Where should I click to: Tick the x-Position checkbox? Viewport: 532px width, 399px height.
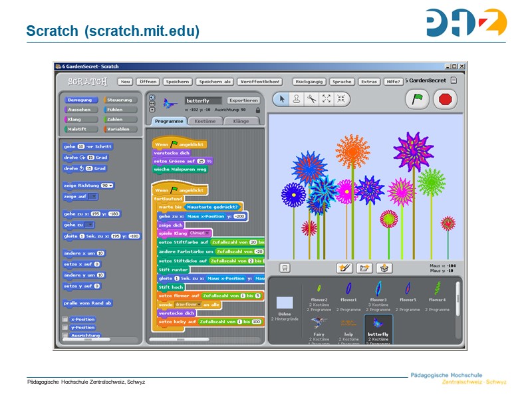tap(65, 319)
